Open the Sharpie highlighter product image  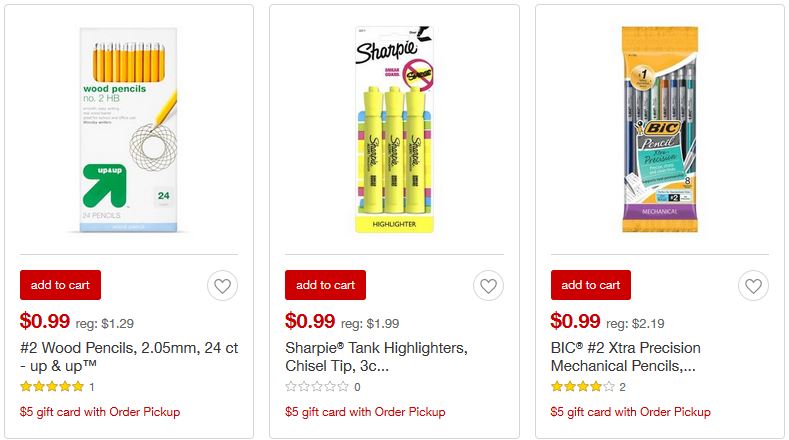tap(393, 127)
